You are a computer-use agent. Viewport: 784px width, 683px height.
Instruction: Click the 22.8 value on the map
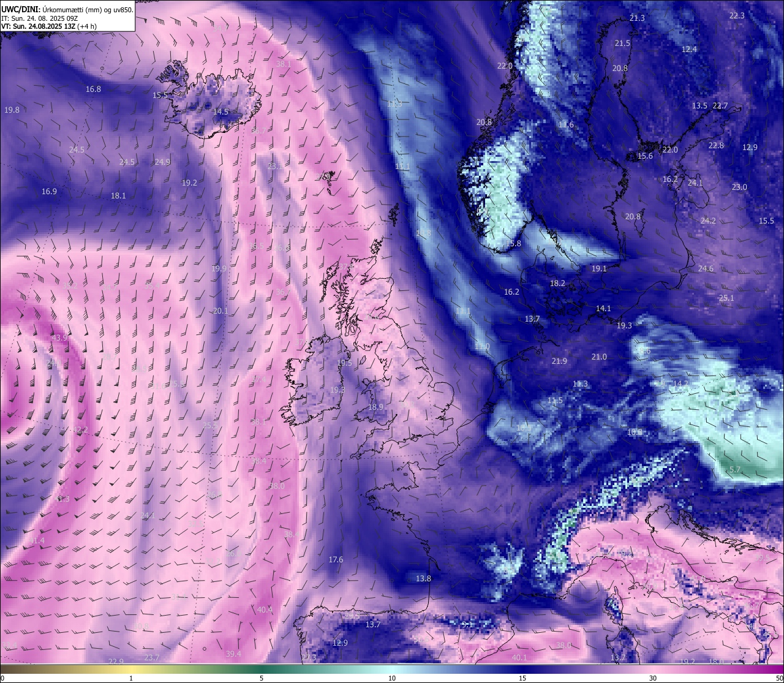(716, 145)
